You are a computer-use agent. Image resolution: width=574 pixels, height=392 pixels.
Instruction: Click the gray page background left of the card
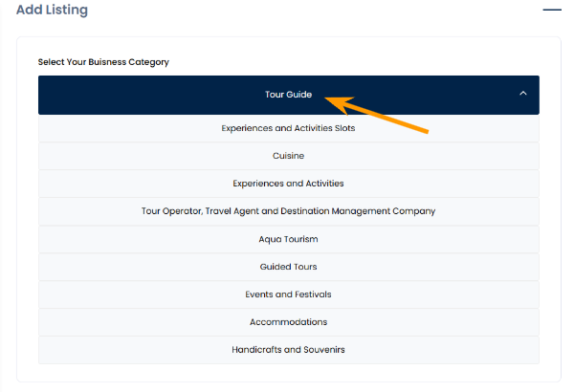click(8, 210)
